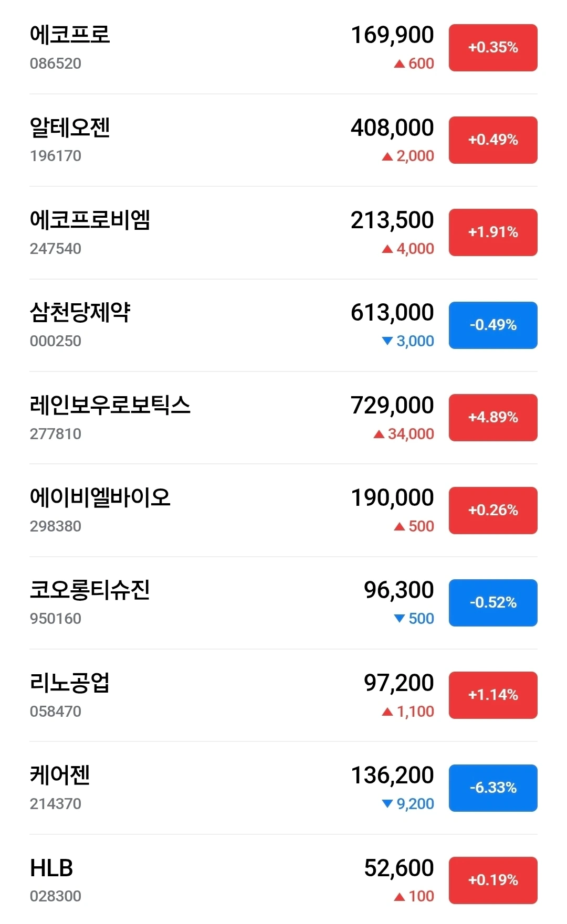Tap the +4.89% change badge
This screenshot has height=924, width=567.
[492, 418]
